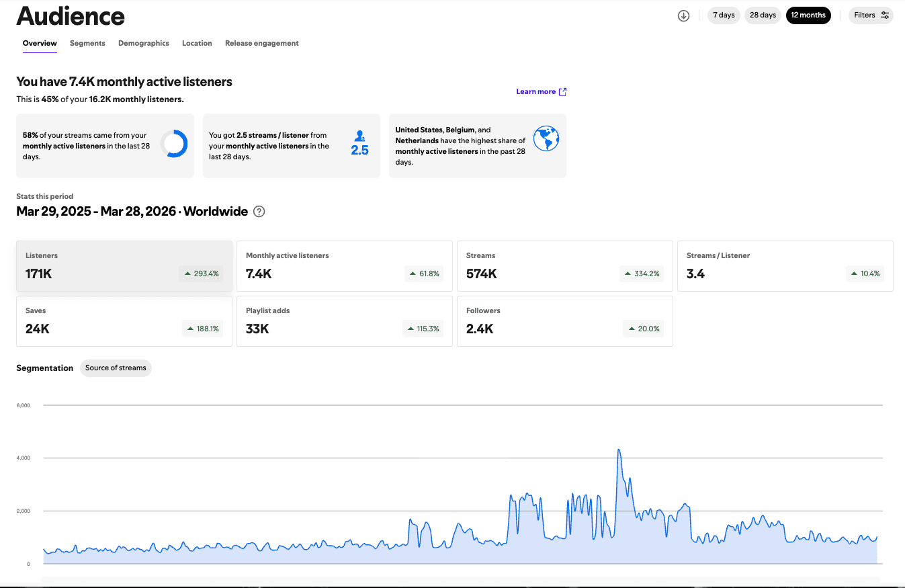Click the 2.5 streams per listener icon
The width and height of the screenshot is (905, 588).
(359, 144)
